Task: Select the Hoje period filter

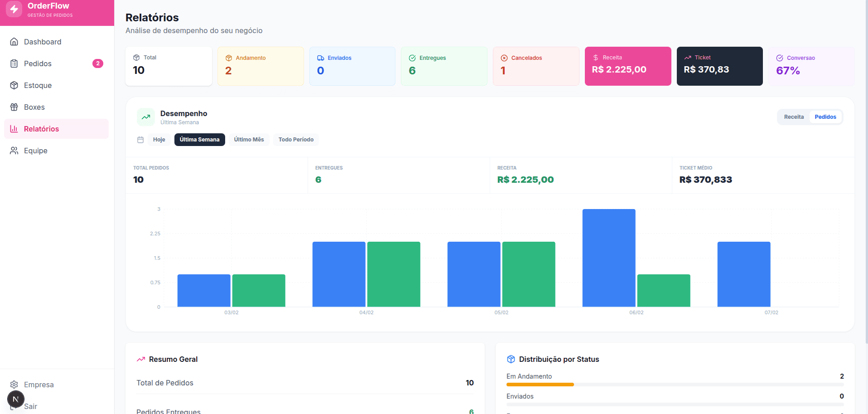Action: (159, 140)
